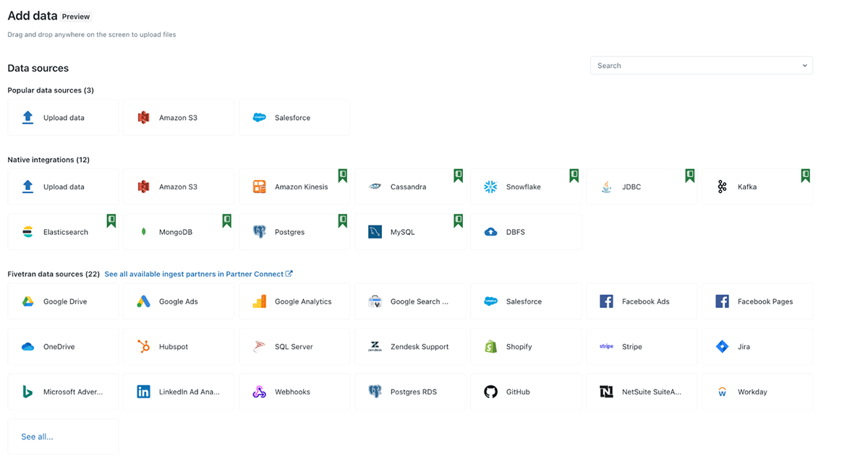
Task: Click the GitHub octocat icon
Action: [x=490, y=392]
